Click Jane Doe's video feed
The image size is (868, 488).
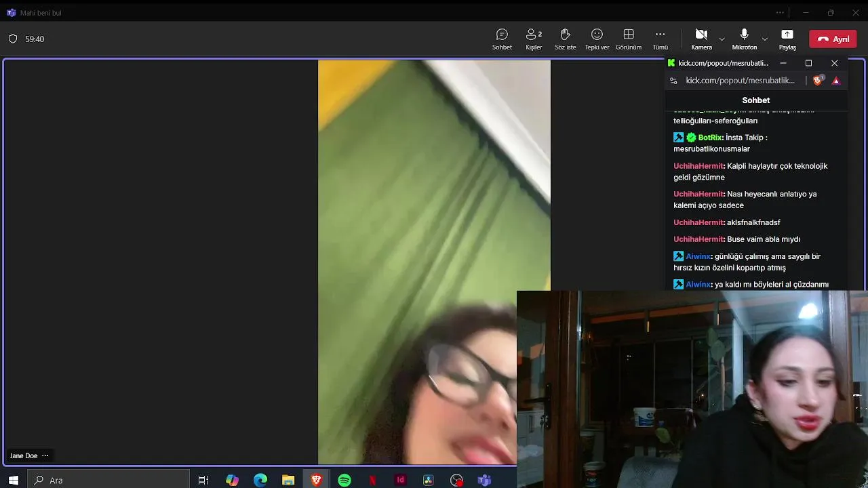434,262
